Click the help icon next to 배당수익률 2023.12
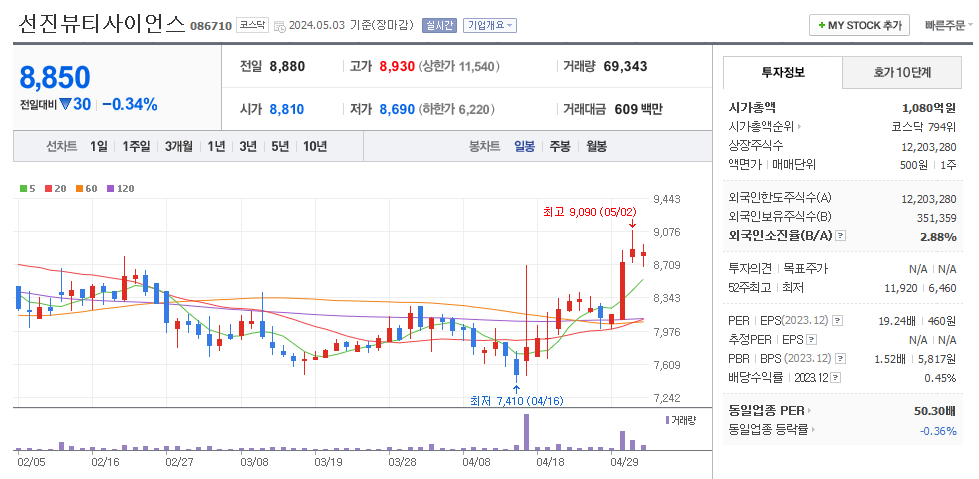 pos(835,377)
